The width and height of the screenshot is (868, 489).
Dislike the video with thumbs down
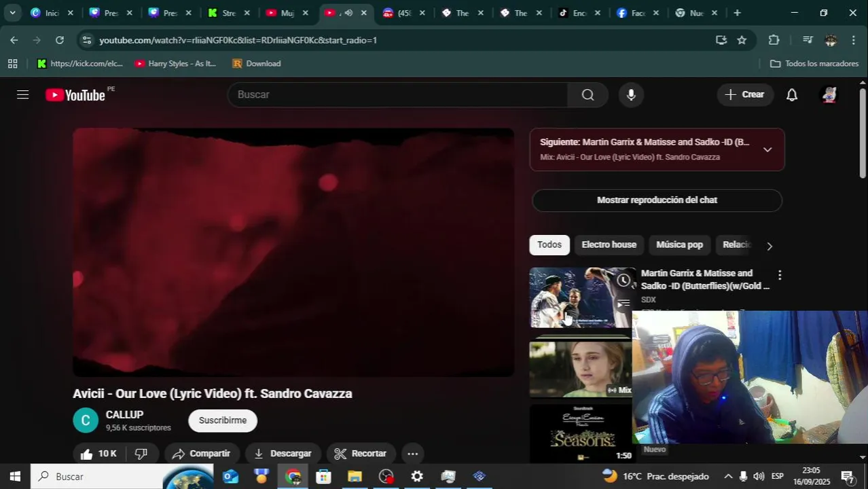(x=141, y=454)
